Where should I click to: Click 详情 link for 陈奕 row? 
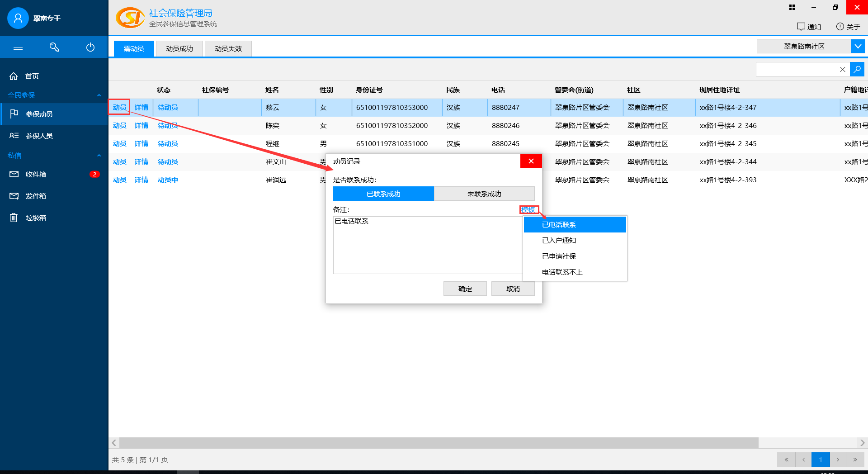pos(141,125)
